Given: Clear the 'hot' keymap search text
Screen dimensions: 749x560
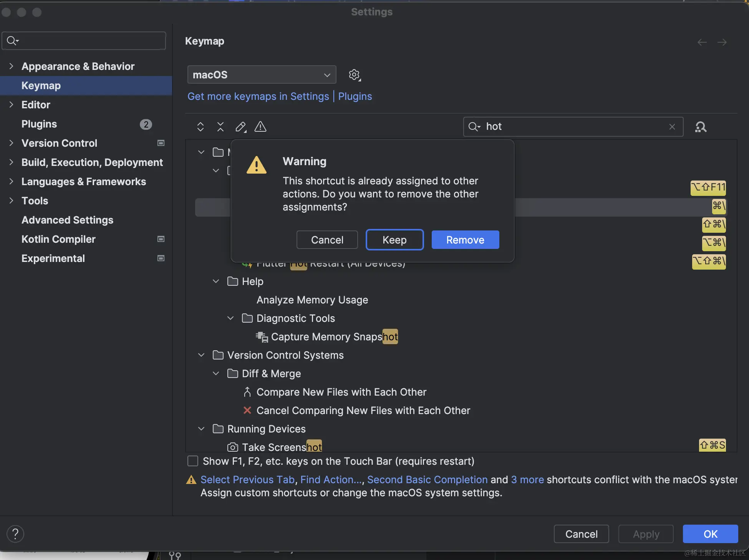Looking at the screenshot, I should tap(672, 127).
